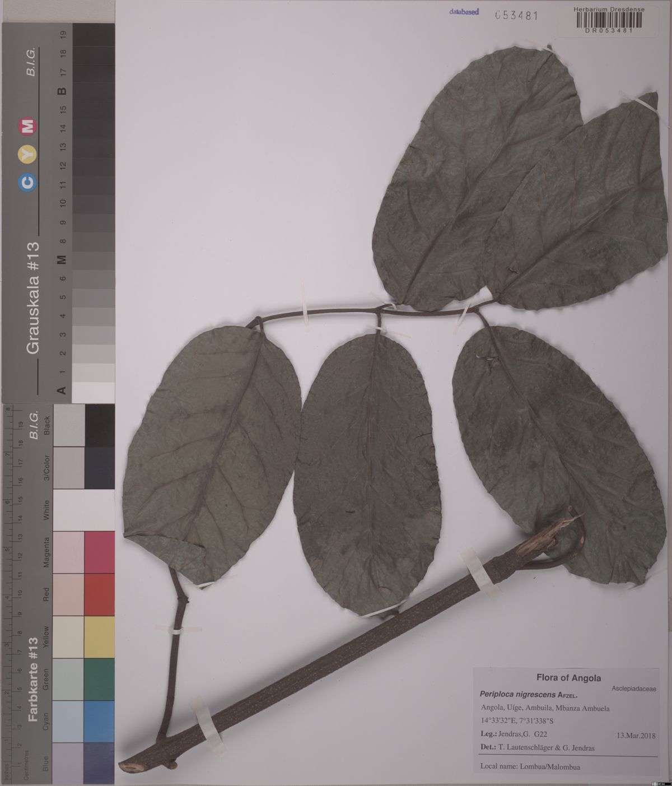Click the collection date 13.Mar.2018
This screenshot has width=672, height=786.
[x=636, y=736]
